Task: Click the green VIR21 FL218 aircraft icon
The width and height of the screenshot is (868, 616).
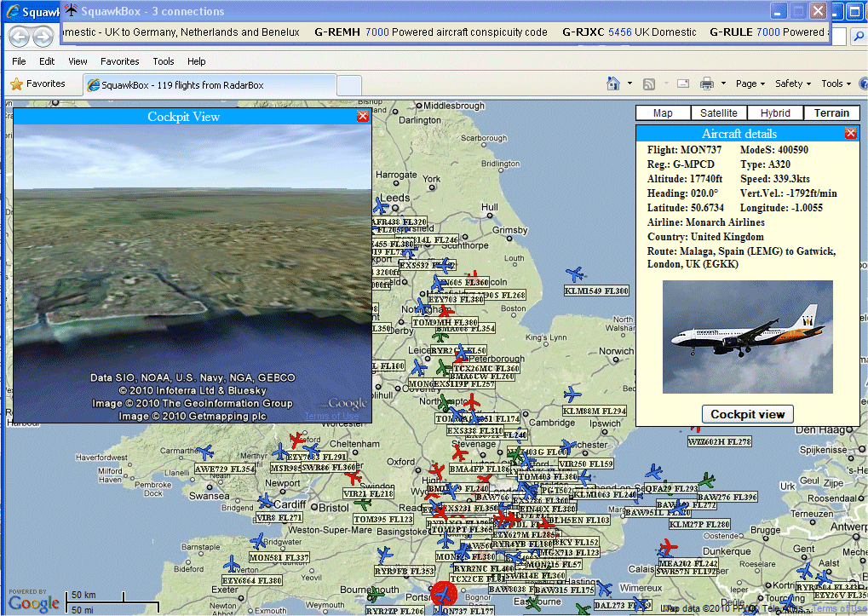Action: tap(363, 503)
